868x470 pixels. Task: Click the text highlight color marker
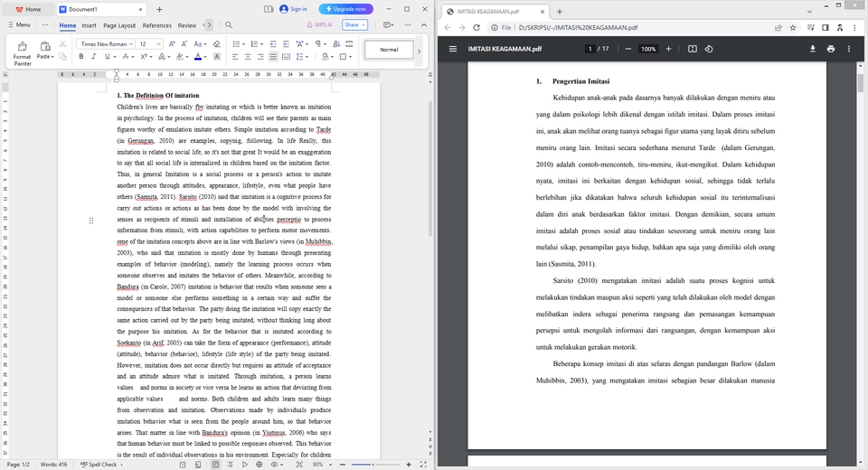click(x=179, y=56)
